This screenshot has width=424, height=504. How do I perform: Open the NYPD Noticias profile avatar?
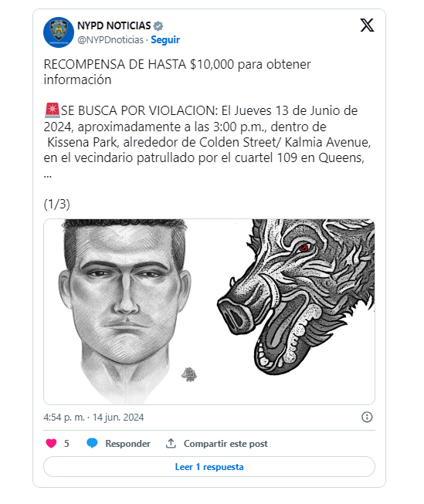(59, 32)
